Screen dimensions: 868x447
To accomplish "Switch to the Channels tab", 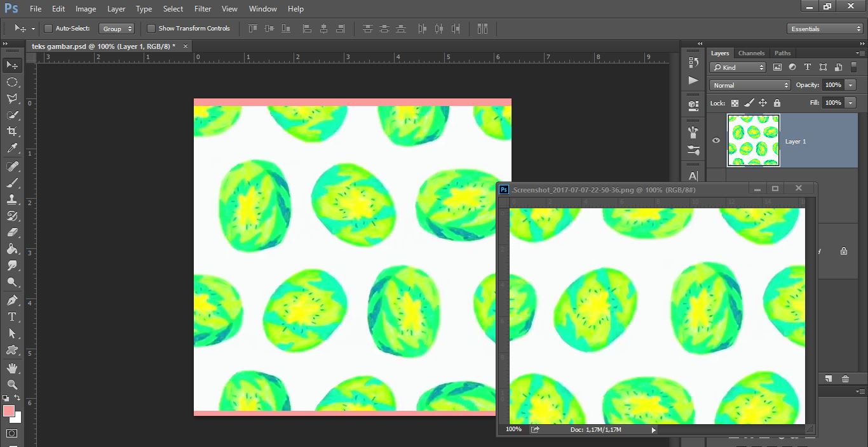I will click(x=751, y=53).
